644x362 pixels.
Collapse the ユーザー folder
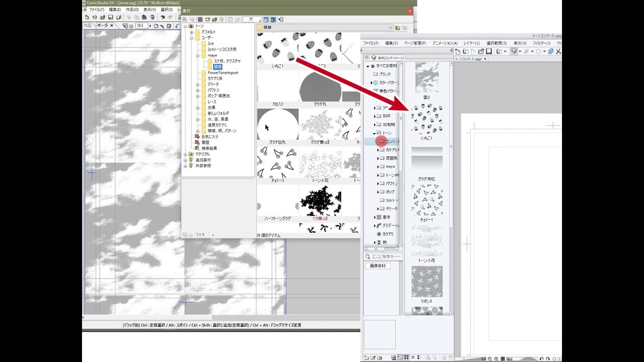pos(192,38)
